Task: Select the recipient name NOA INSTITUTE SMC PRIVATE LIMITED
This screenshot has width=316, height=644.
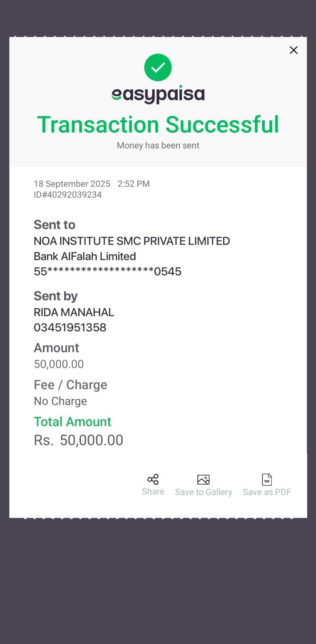Action: pos(131,241)
